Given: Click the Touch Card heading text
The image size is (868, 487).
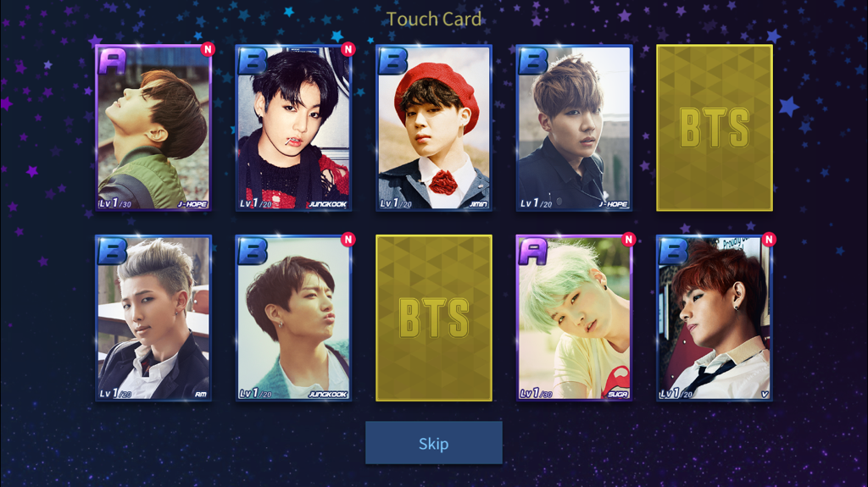Looking at the screenshot, I should tap(433, 19).
